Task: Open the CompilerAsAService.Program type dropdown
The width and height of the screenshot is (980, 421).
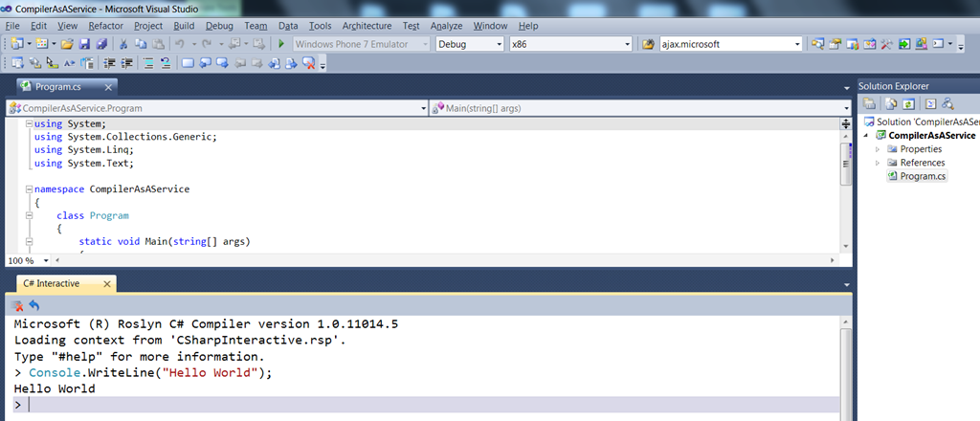Action: (424, 109)
